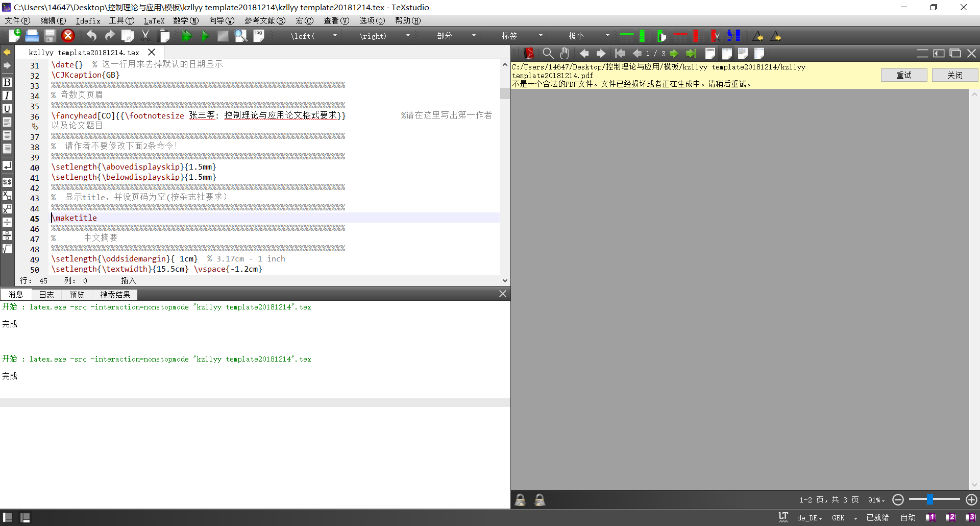Open the \left( bracket dropdown
Viewport: 980px width, 526px height.
(x=335, y=36)
